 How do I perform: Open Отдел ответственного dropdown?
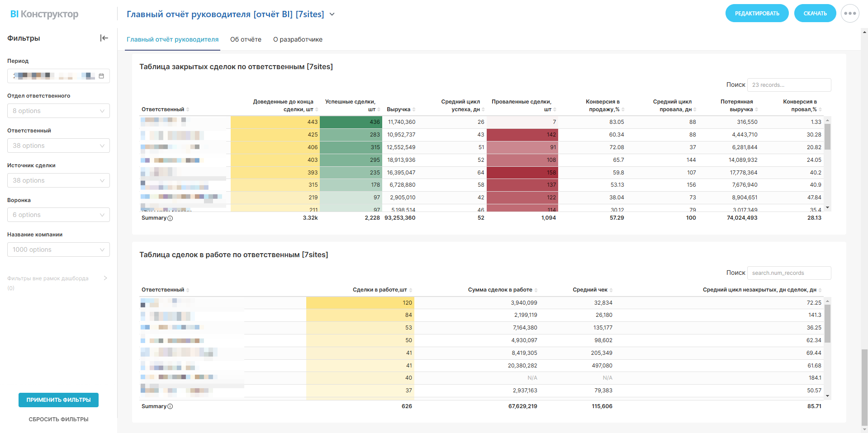tap(58, 111)
